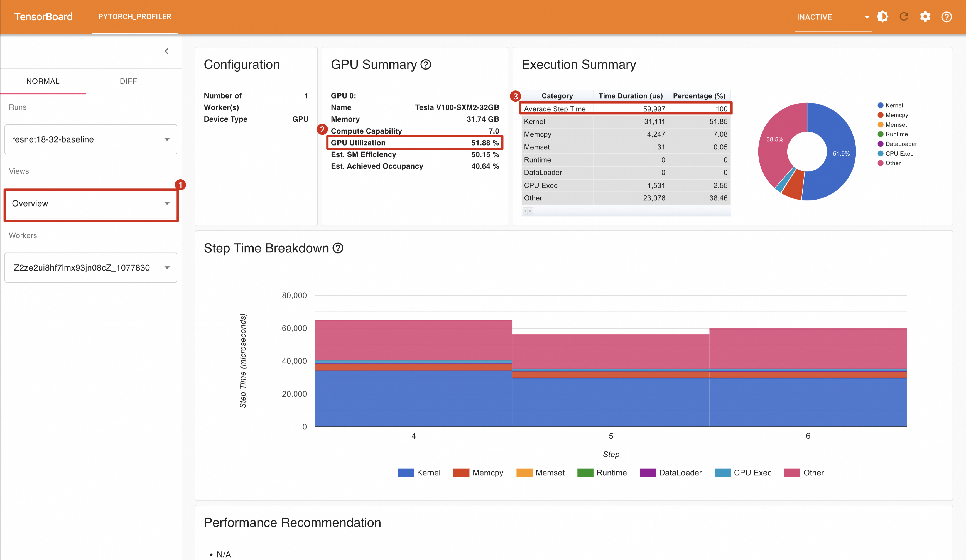Toggle Memcpy series in step chart legend
966x560 pixels.
(478, 473)
